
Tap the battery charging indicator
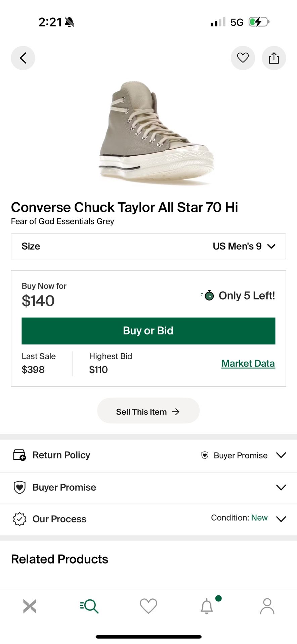click(x=258, y=21)
